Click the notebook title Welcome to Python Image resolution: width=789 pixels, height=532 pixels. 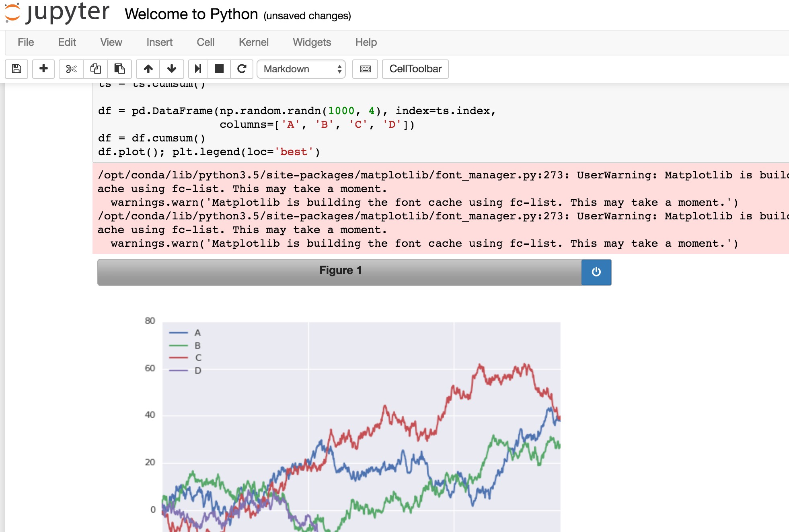(191, 14)
